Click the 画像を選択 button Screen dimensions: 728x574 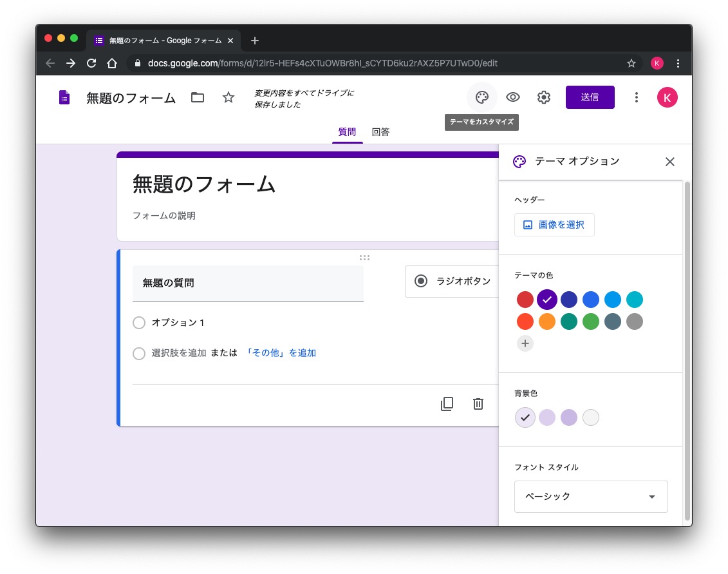click(x=554, y=225)
